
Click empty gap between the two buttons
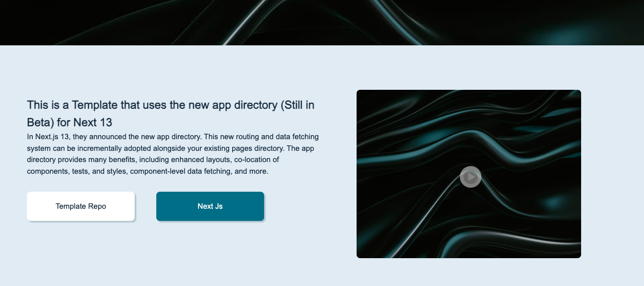click(x=146, y=207)
